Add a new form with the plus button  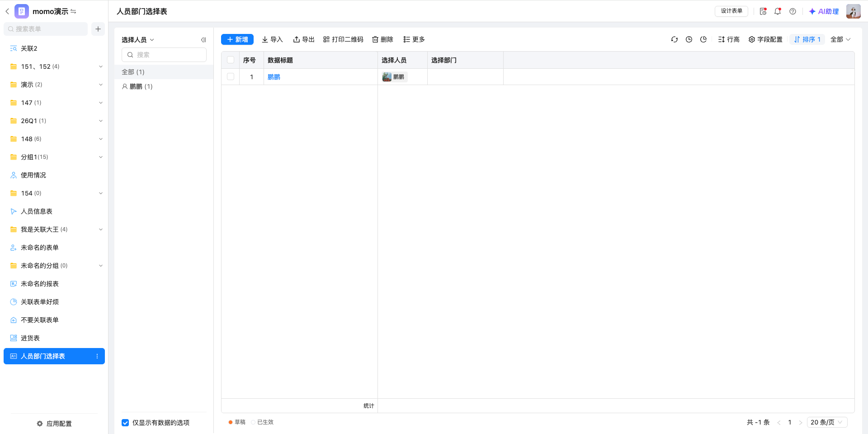(x=98, y=29)
